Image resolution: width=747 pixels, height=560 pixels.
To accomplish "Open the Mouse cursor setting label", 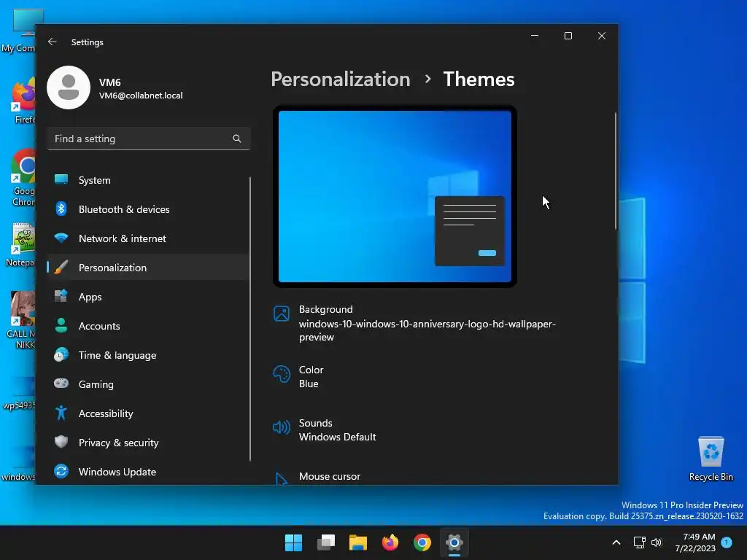I will (x=329, y=476).
